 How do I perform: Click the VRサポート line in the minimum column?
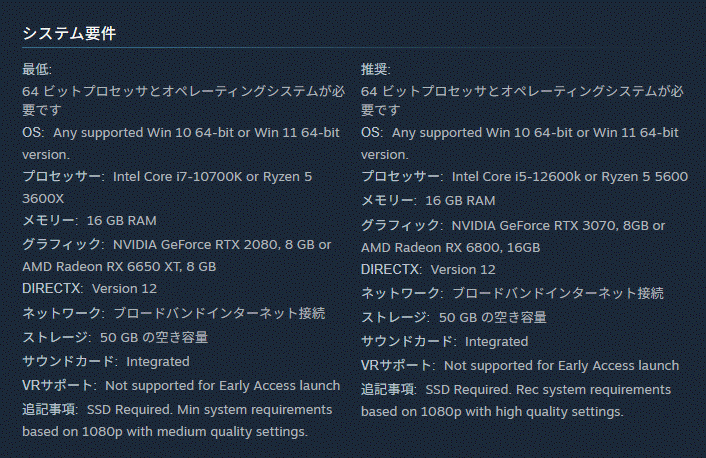tap(180, 385)
